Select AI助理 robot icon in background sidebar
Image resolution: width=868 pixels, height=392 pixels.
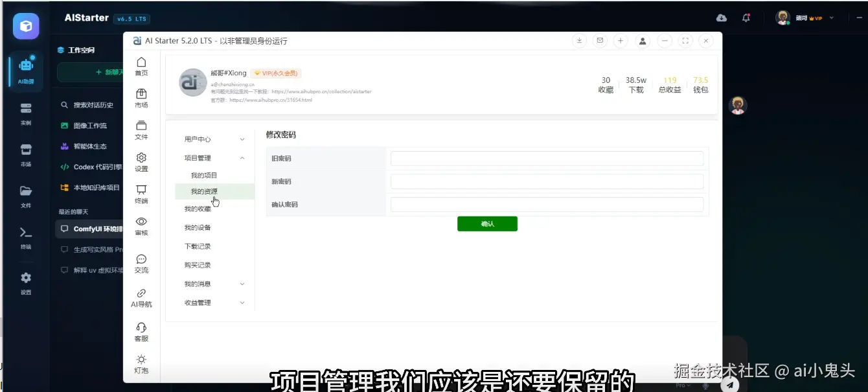[x=26, y=70]
